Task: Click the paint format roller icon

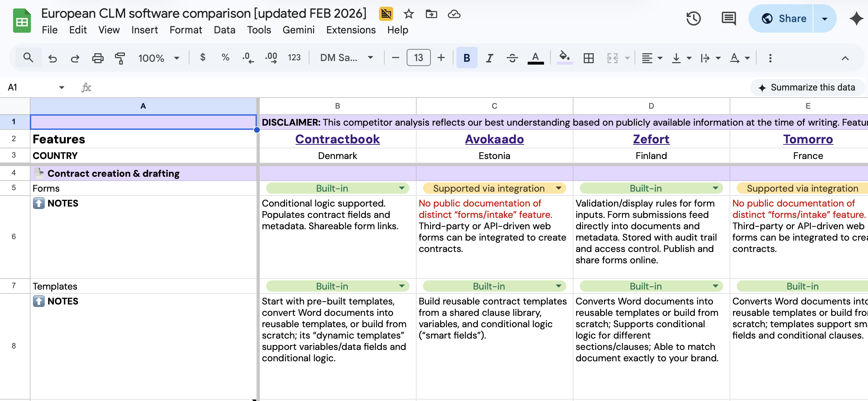Action: (x=120, y=58)
